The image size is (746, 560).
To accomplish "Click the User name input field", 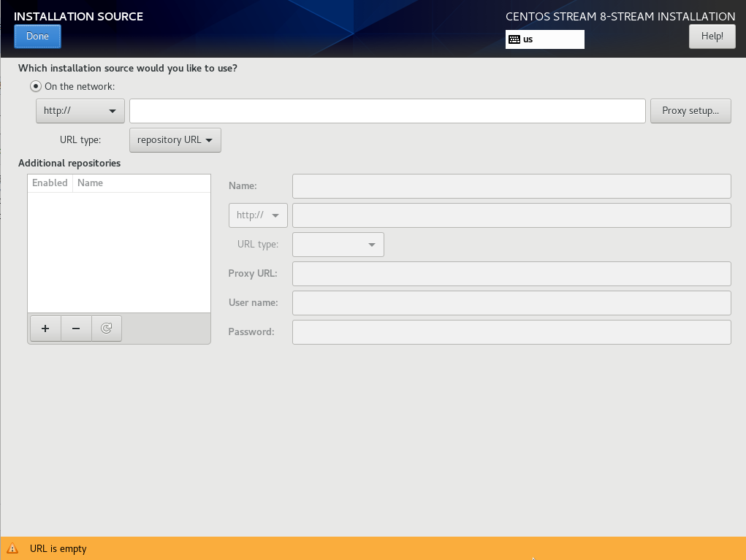I will pos(511,303).
